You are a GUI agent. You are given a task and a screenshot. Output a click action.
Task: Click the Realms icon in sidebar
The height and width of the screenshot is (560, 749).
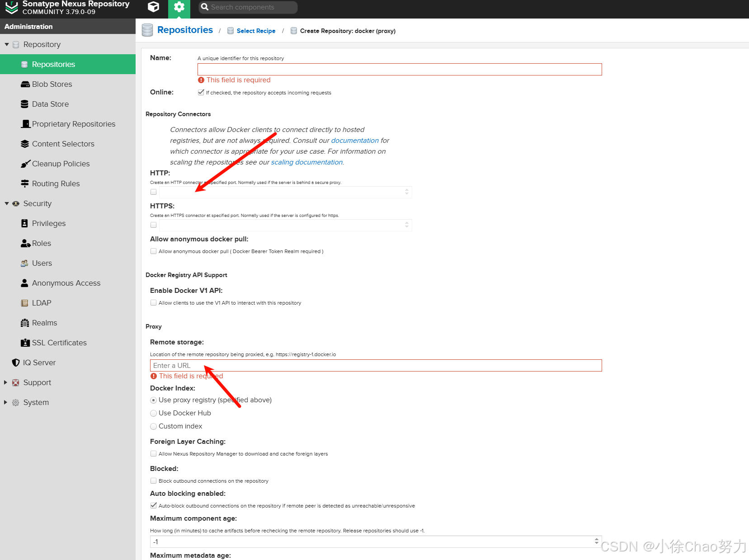click(25, 323)
